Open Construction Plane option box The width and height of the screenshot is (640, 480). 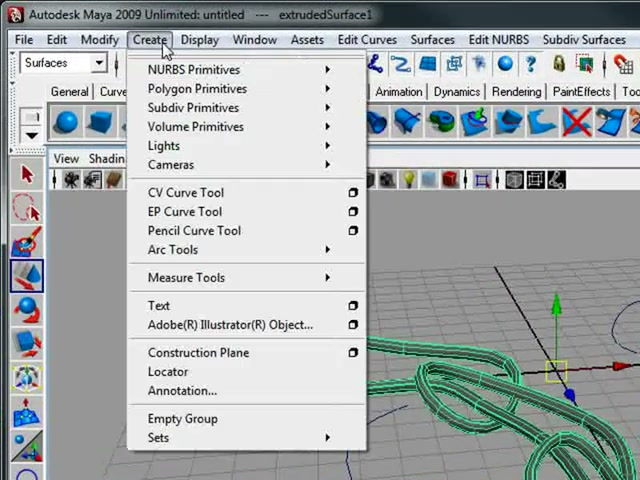(353, 353)
